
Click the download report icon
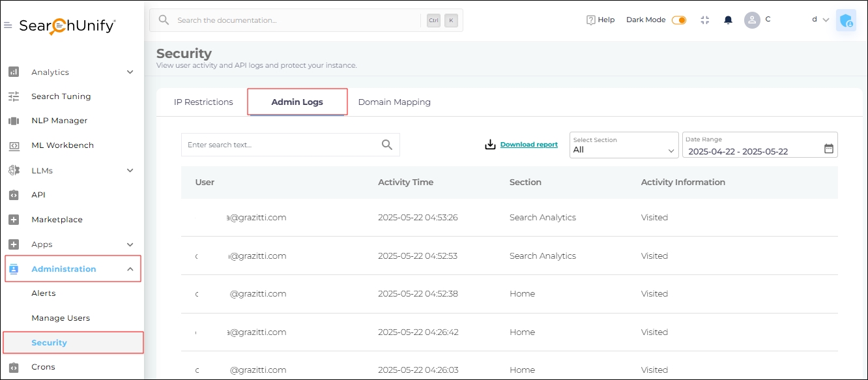click(490, 145)
